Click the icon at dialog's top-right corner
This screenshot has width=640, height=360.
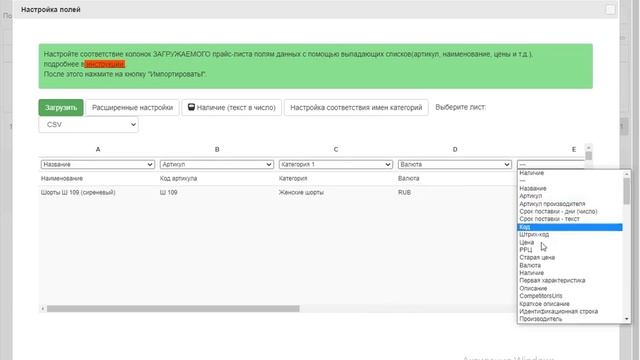point(610,9)
